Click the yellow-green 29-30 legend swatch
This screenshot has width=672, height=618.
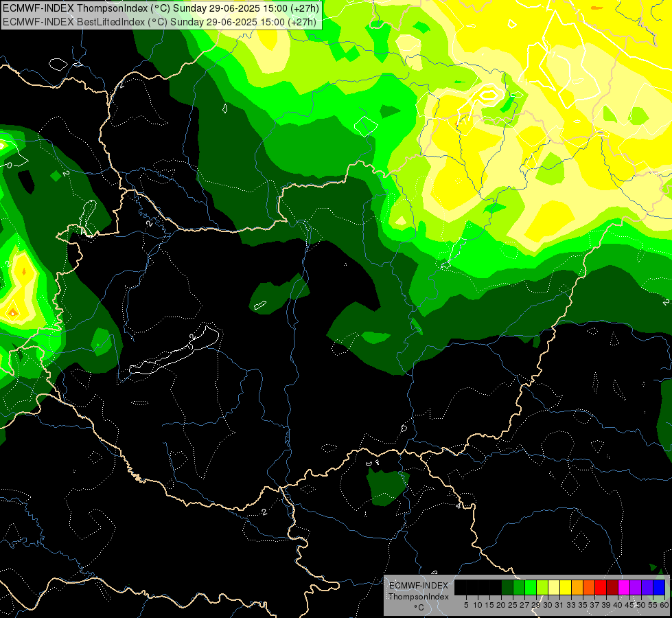point(542,588)
